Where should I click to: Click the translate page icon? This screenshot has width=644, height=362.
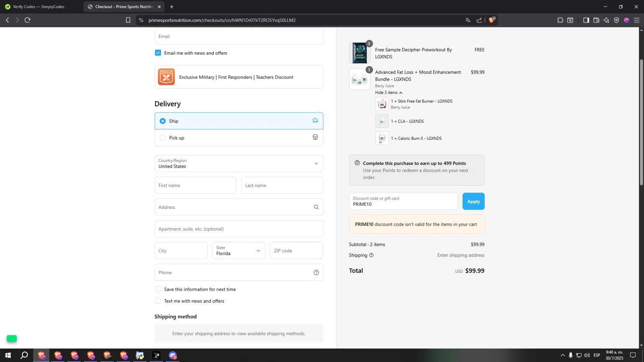(x=468, y=20)
